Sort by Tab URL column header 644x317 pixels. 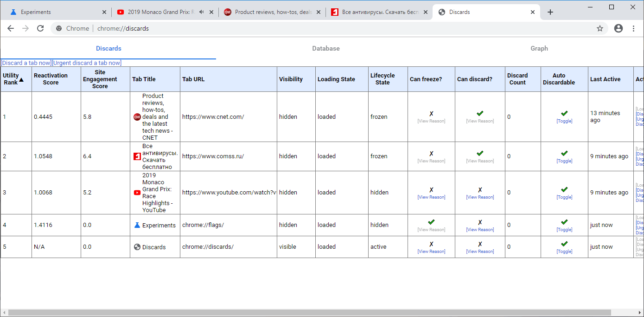coord(229,79)
